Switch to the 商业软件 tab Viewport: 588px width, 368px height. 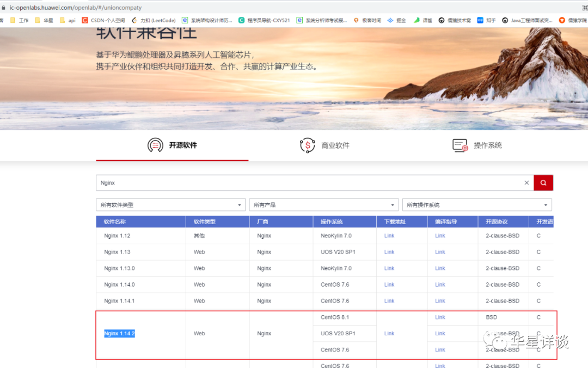(x=324, y=146)
